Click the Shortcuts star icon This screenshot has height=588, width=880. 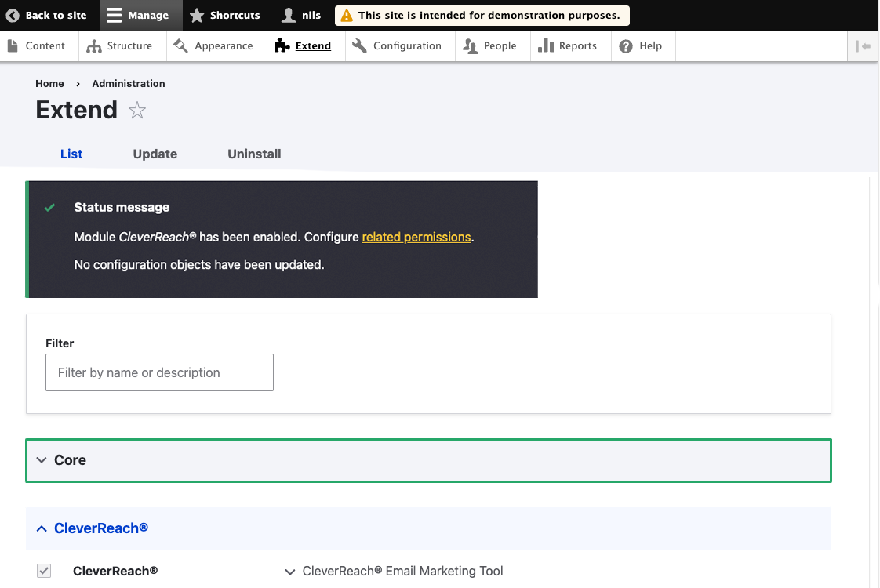pyautogui.click(x=196, y=15)
